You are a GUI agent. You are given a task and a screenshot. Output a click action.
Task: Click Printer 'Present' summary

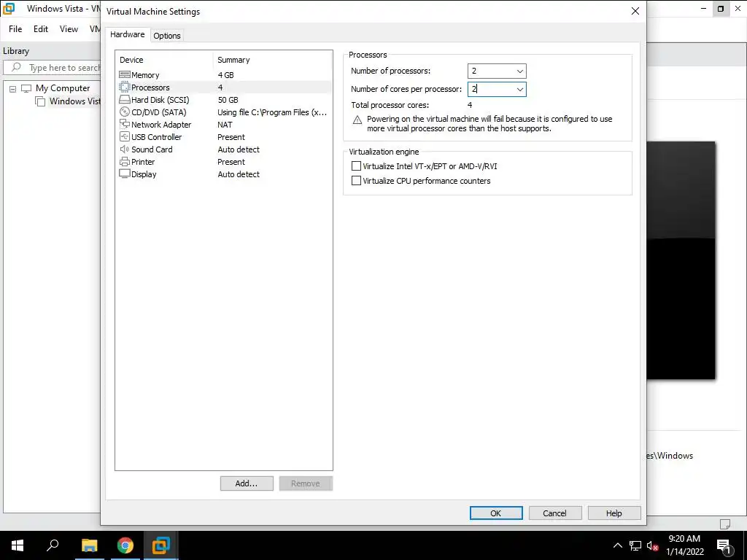(x=231, y=162)
